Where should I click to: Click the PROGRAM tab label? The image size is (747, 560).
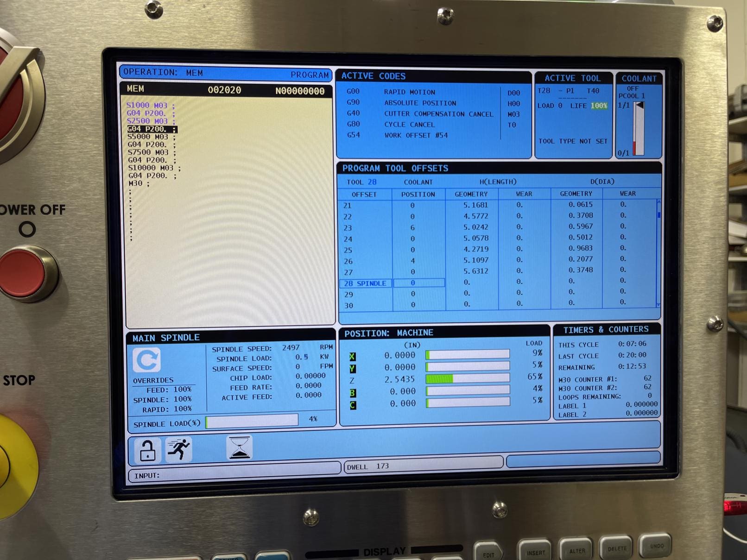[x=310, y=75]
